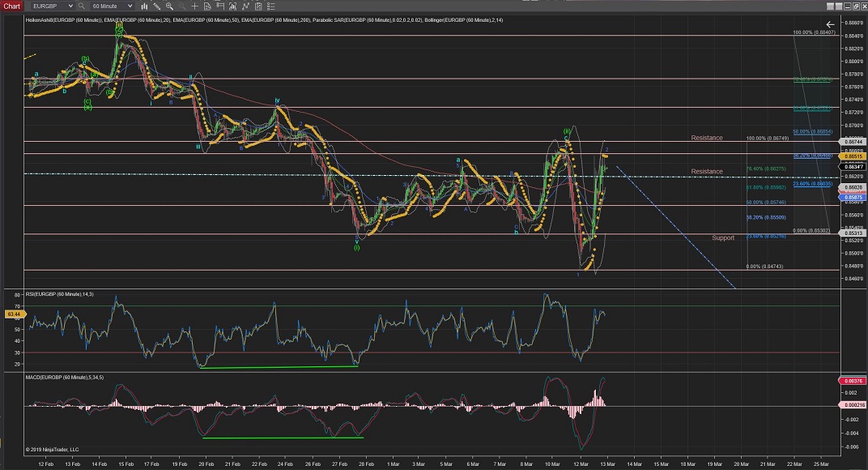Screen dimensions: 868x470
Task: Select the upper Resistance label
Action: click(706, 138)
